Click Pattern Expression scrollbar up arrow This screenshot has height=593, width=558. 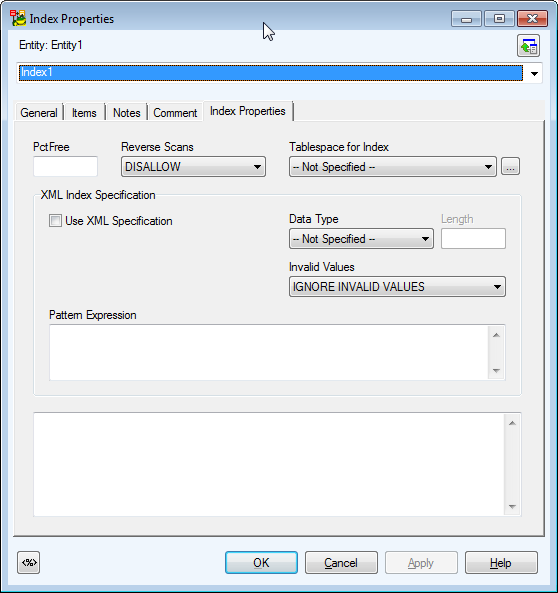click(496, 335)
